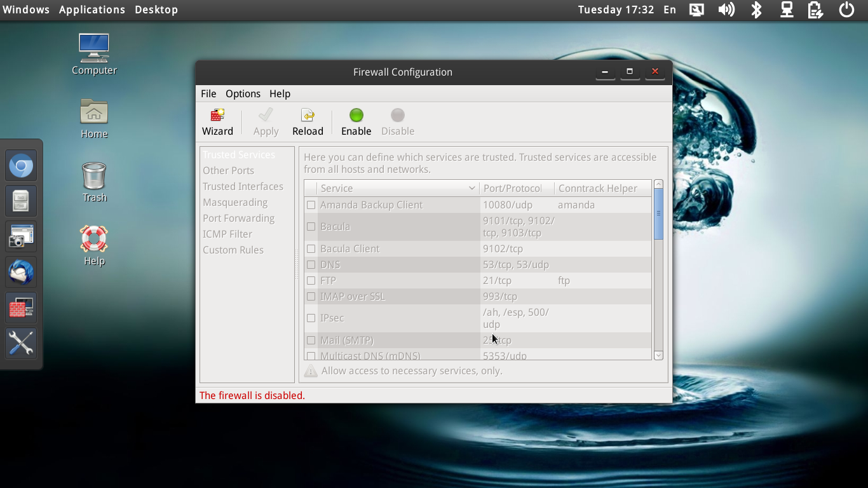Screen dimensions: 868x488
Task: Open Thunderbird from the side dock
Action: [x=21, y=272]
